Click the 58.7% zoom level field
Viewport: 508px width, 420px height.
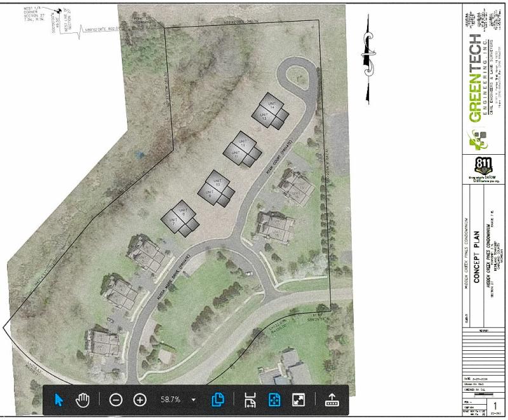[169, 400]
